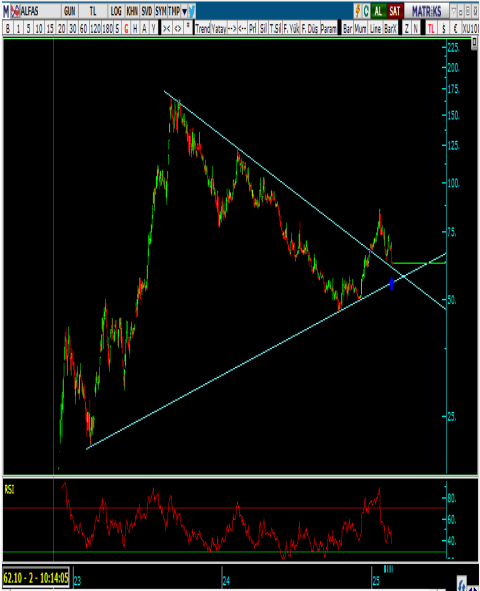Click the F. Düş save format button
Screen dimensions: 480x591
coord(310,28)
